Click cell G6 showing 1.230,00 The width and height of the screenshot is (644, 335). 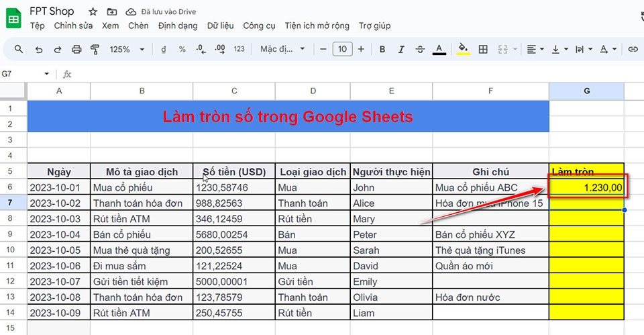pos(586,187)
